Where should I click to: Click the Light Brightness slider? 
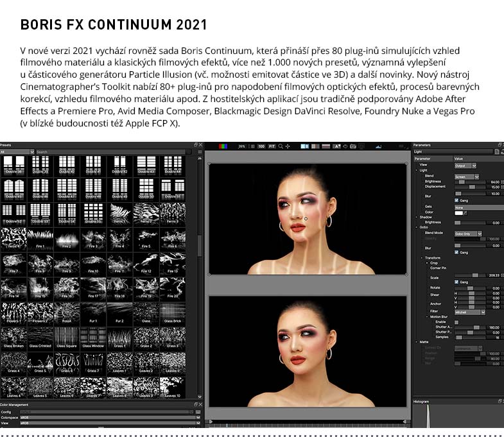[470, 182]
